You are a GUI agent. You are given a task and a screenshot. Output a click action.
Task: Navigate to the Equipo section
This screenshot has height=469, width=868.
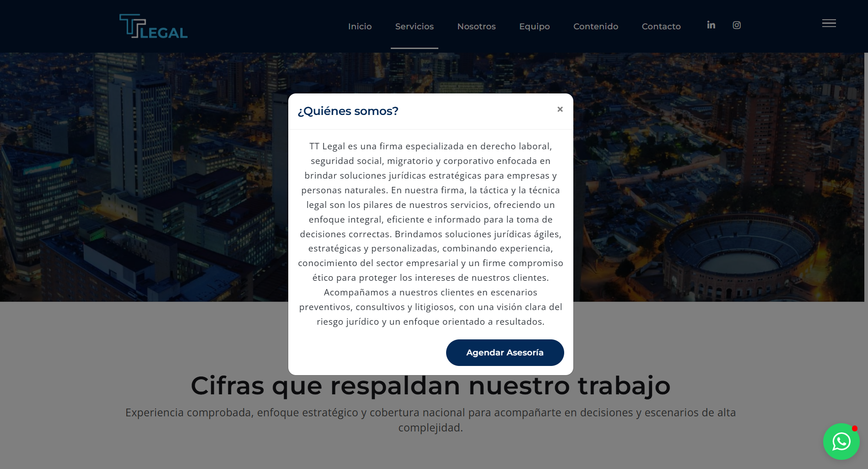tap(534, 27)
